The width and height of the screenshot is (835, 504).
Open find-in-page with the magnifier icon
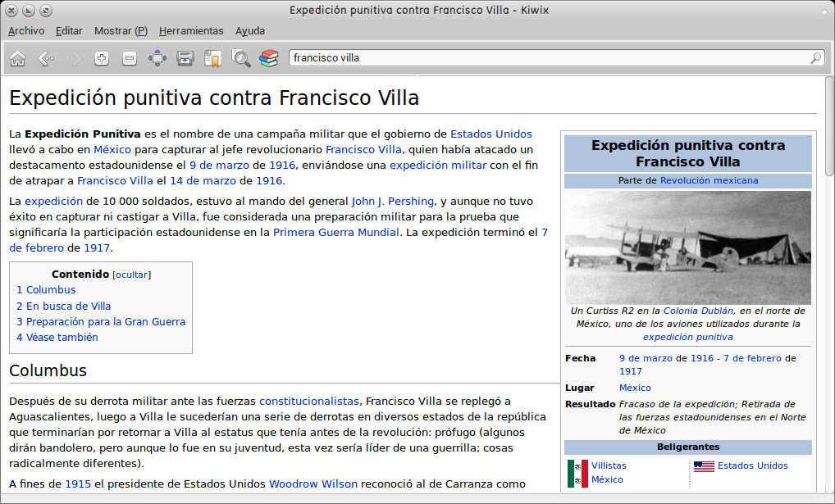pos(240,58)
